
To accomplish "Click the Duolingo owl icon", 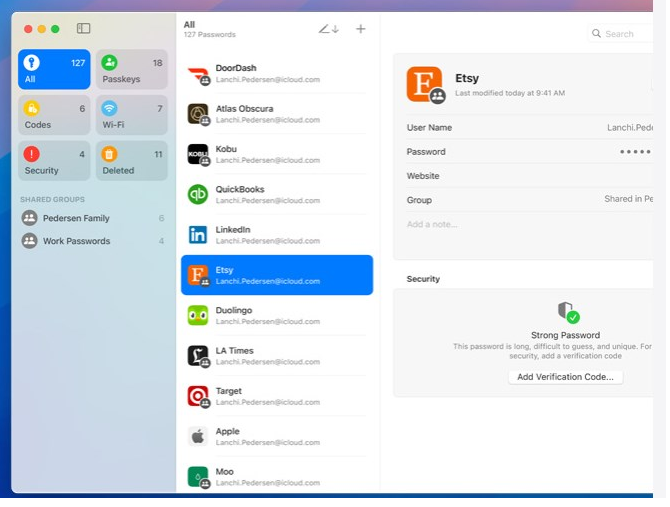I will [198, 316].
